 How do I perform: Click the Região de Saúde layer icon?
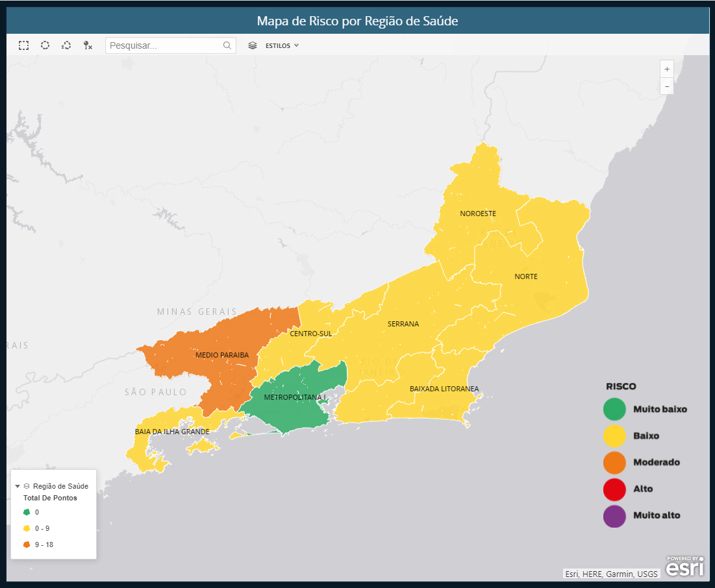[x=27, y=486]
